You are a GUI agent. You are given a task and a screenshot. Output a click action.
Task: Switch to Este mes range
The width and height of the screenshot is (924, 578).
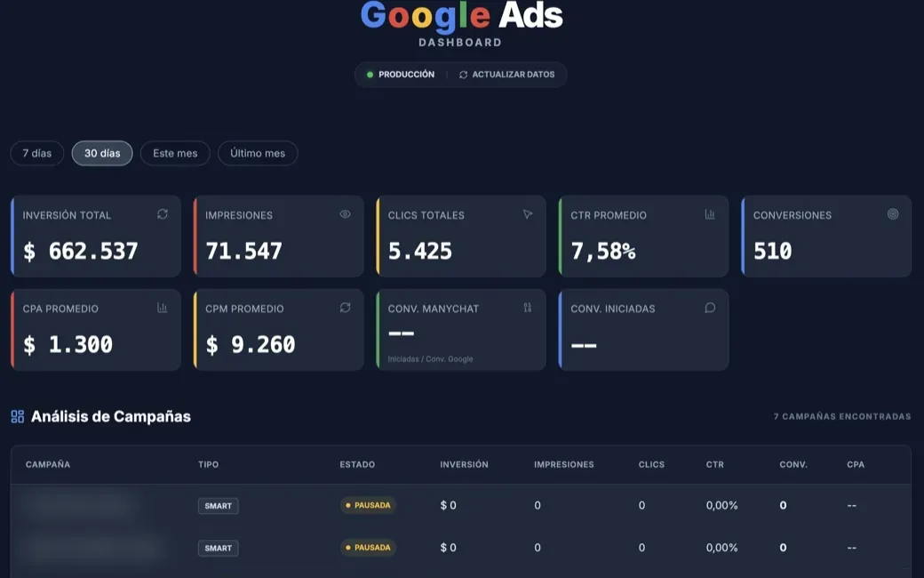[x=175, y=153]
